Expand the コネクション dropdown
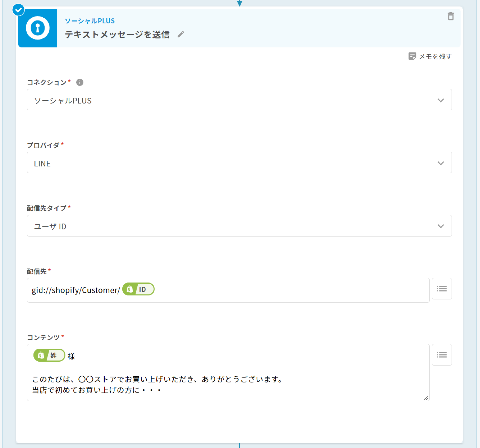The image size is (480, 448). pos(239,100)
